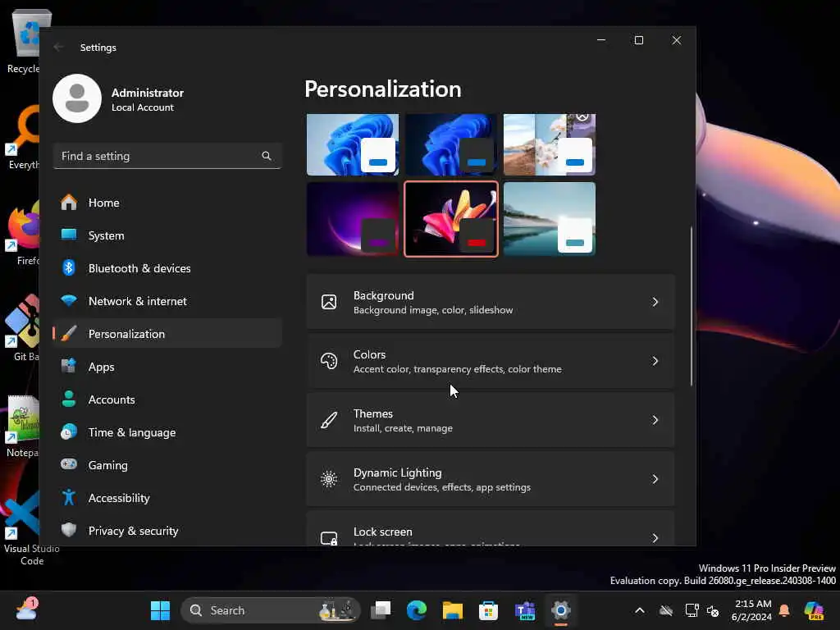The width and height of the screenshot is (840, 630).
Task: Select the colorful flower dark theme
Action: (451, 219)
